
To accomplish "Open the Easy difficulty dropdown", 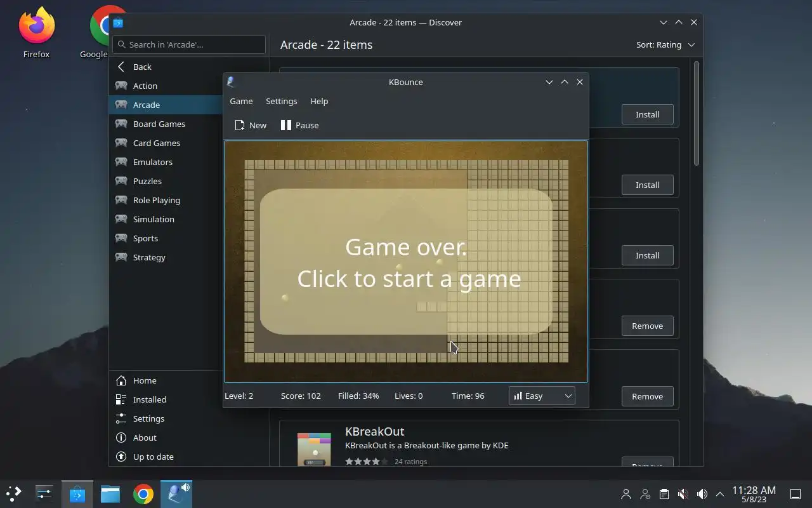I will click(x=542, y=396).
